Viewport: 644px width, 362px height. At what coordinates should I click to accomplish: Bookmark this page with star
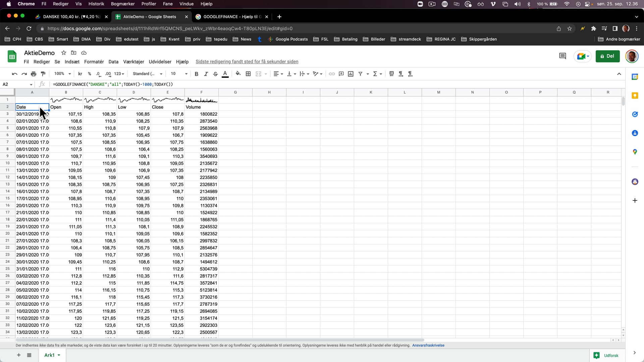[x=570, y=28]
